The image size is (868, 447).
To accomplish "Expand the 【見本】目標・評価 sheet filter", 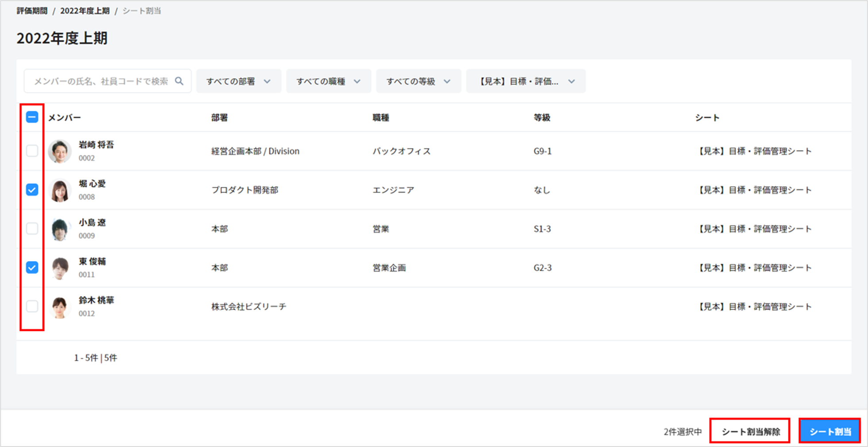I will coord(526,82).
